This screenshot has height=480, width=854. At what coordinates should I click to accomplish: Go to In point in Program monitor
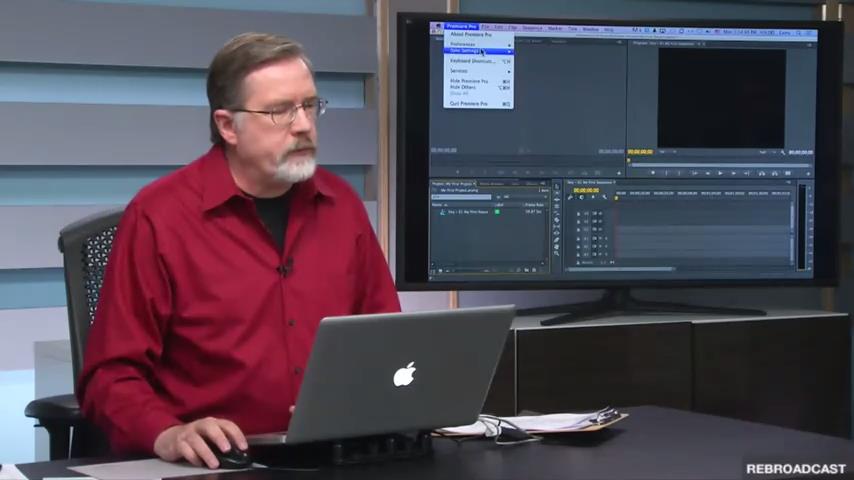click(x=695, y=173)
